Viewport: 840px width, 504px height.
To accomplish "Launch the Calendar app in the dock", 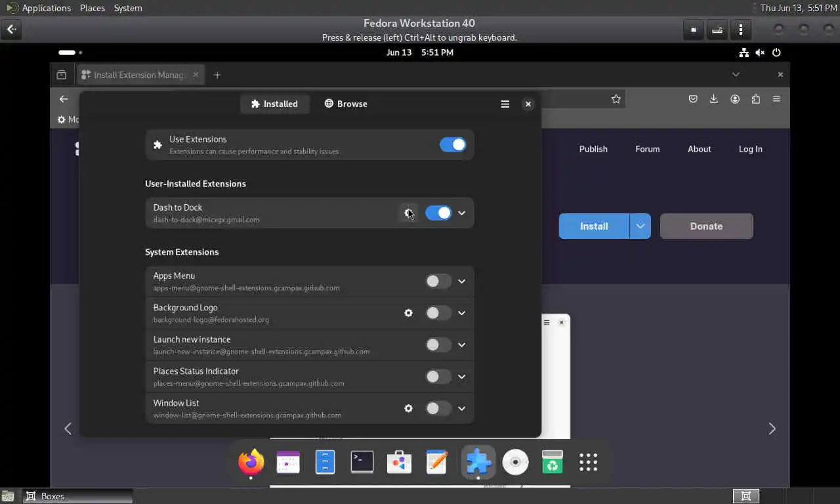I will click(288, 462).
